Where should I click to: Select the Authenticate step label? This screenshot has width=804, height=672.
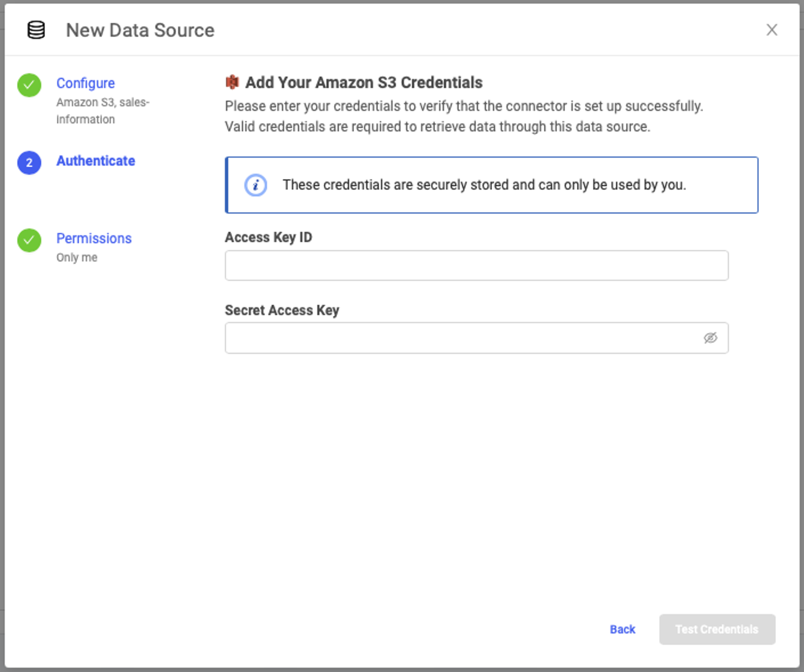pyautogui.click(x=95, y=161)
